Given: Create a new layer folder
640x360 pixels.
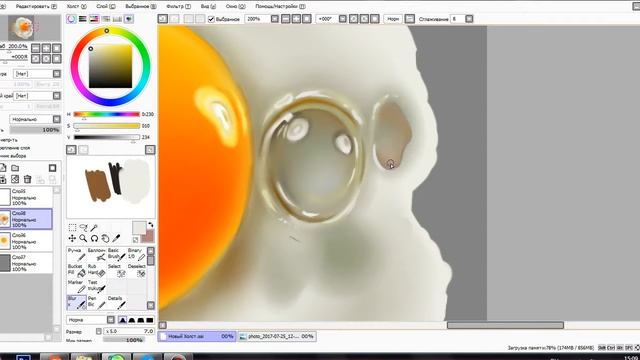Looking at the screenshot, I should tap(15, 168).
